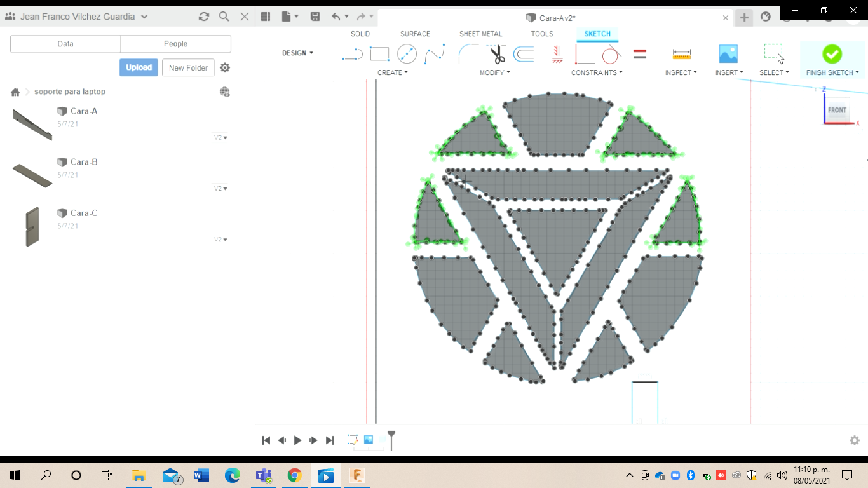The width and height of the screenshot is (868, 488).
Task: Redo the last undone action
Action: tap(361, 17)
